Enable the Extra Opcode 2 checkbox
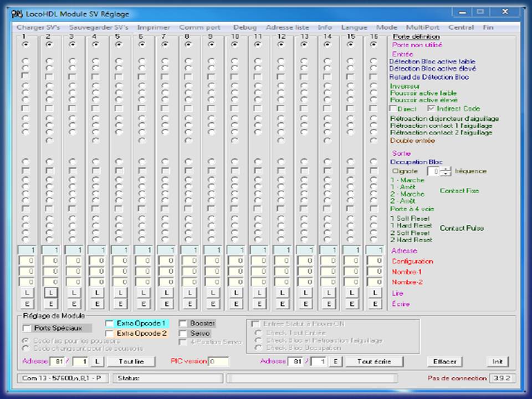This screenshot has width=532, height=399. [109, 334]
